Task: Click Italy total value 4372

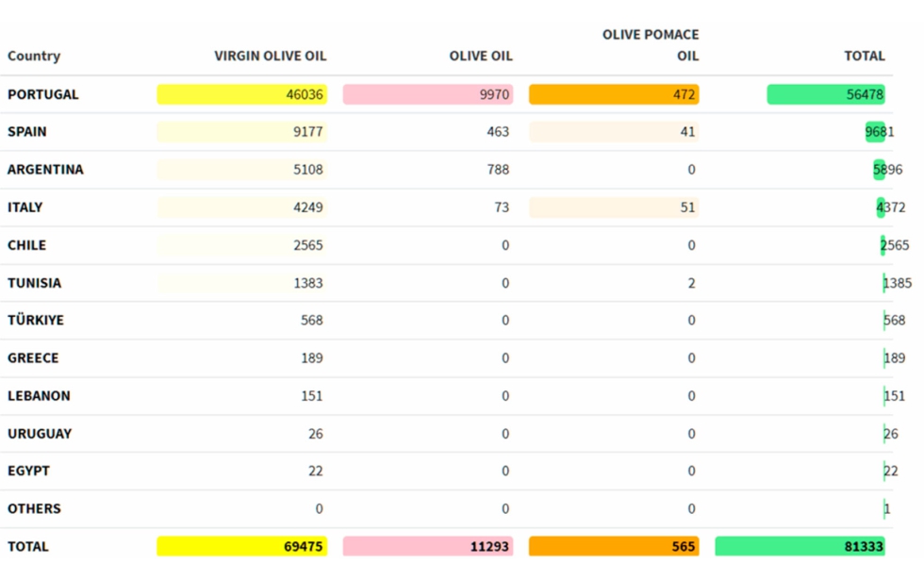Action: [x=890, y=207]
